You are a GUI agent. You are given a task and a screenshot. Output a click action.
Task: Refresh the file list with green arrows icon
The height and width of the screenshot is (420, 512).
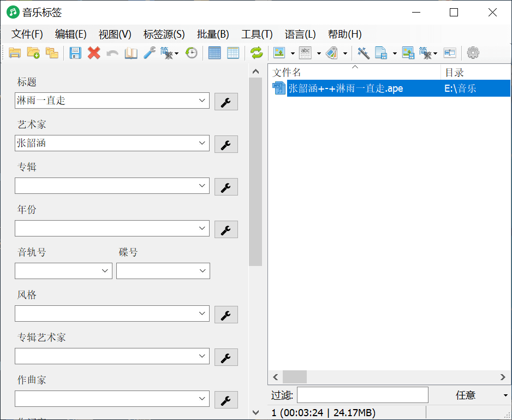[255, 52]
